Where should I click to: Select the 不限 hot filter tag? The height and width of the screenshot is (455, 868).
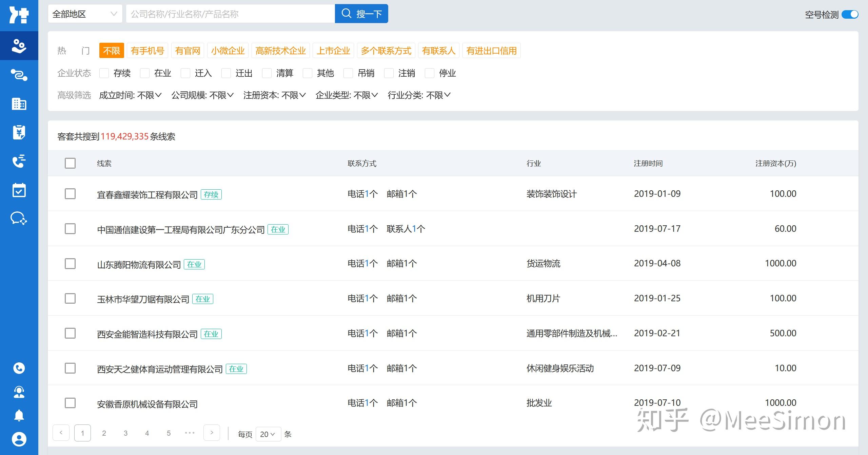pyautogui.click(x=112, y=51)
